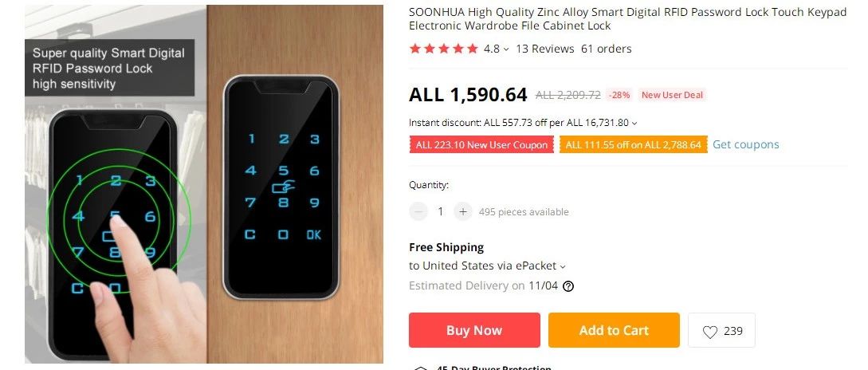
Task: Click the 61 orders text
Action: pyautogui.click(x=606, y=49)
